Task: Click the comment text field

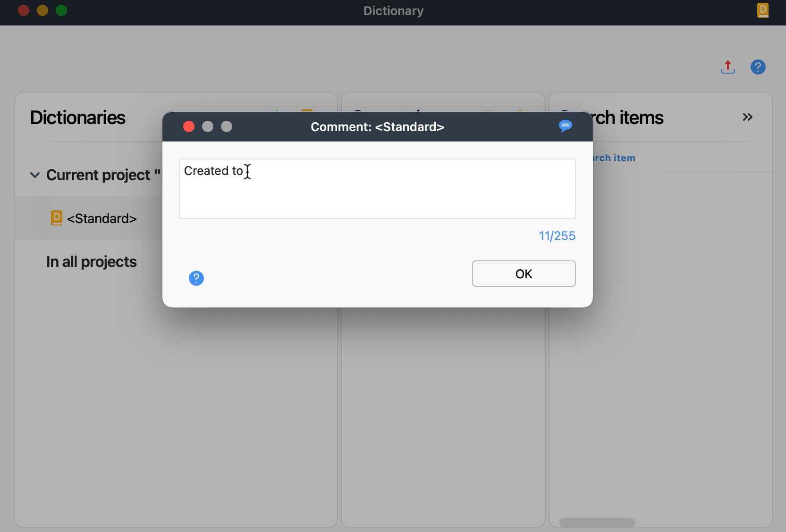Action: pyautogui.click(x=377, y=189)
